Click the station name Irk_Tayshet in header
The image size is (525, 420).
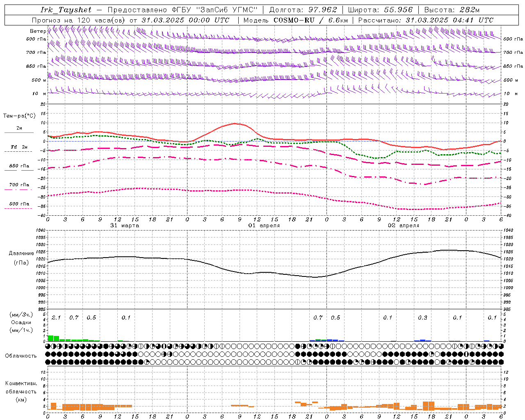click(x=66, y=10)
